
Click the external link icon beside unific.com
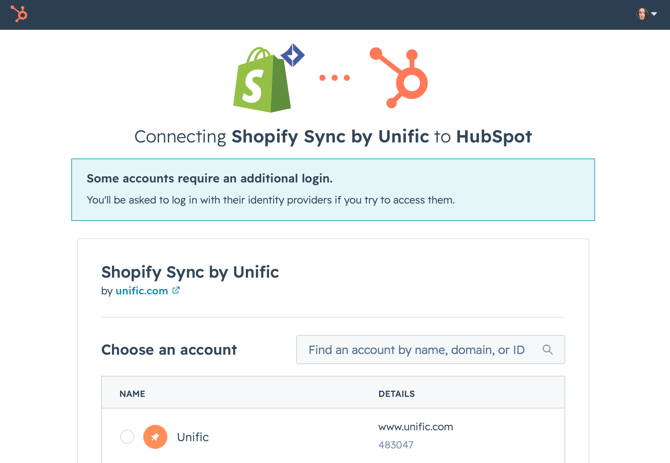pyautogui.click(x=176, y=290)
